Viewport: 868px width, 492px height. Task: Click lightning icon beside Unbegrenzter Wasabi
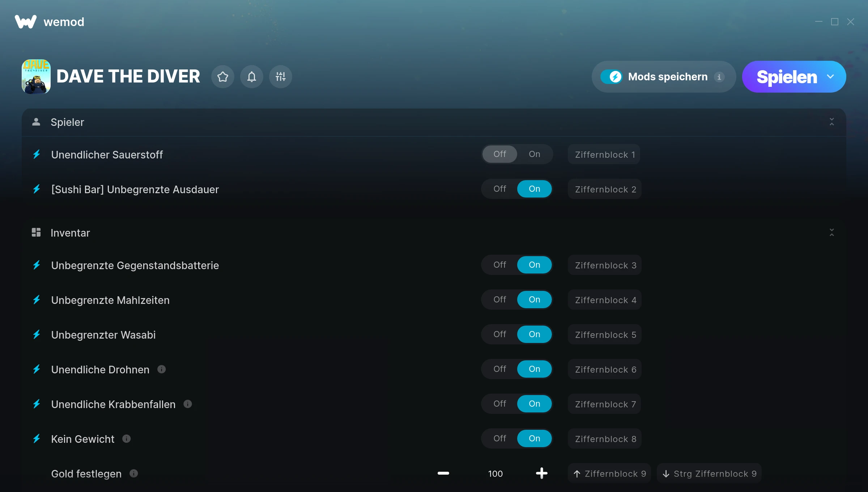pos(37,335)
